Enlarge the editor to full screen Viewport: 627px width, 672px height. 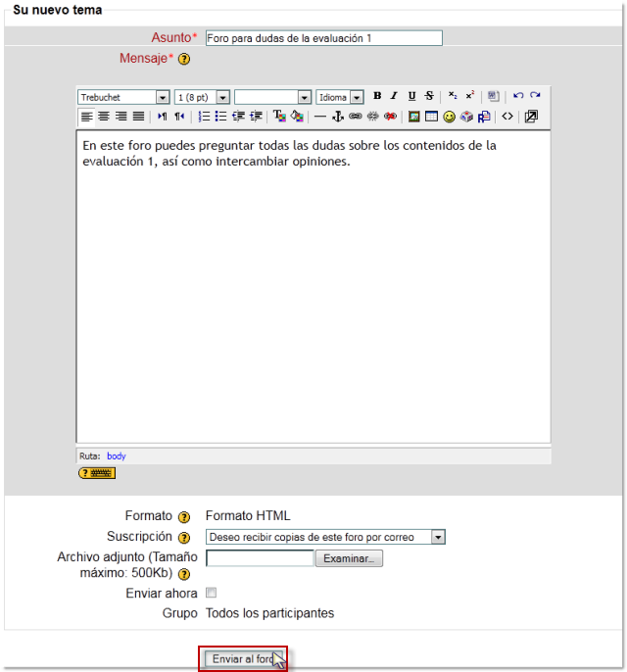click(x=531, y=117)
